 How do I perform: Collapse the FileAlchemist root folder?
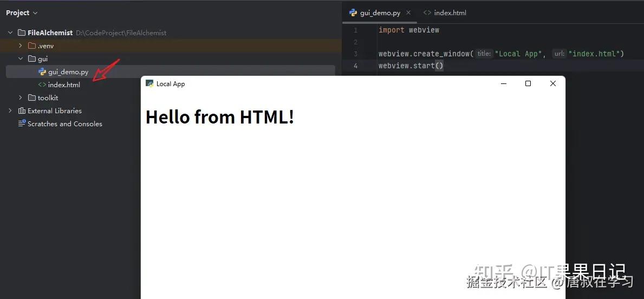click(x=10, y=33)
